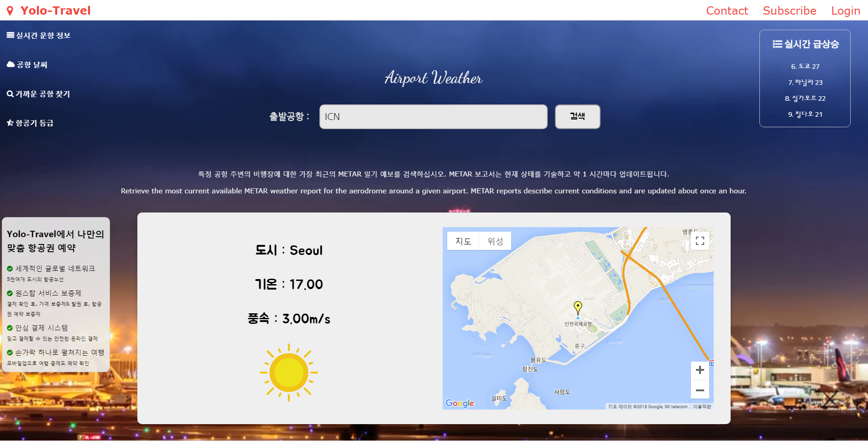Click the check icon beside 세계적인 글로벌 네트워크

coord(10,269)
